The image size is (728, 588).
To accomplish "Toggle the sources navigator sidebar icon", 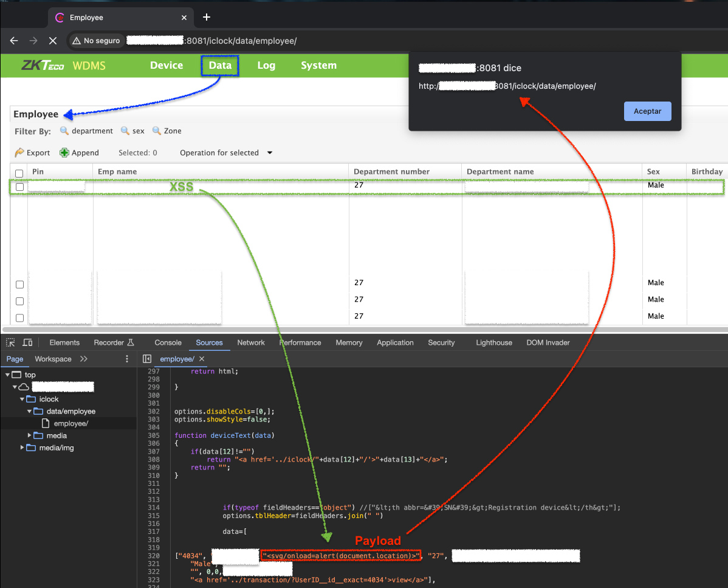I will click(x=147, y=359).
